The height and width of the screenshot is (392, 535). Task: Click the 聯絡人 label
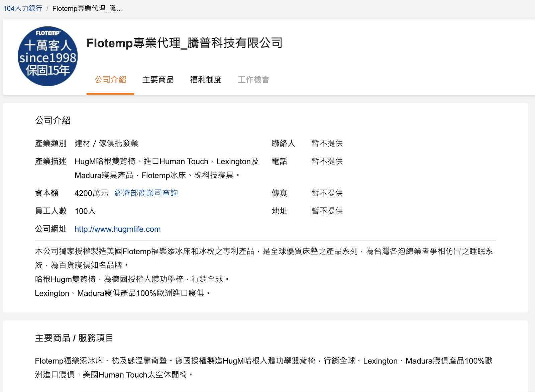coord(284,143)
